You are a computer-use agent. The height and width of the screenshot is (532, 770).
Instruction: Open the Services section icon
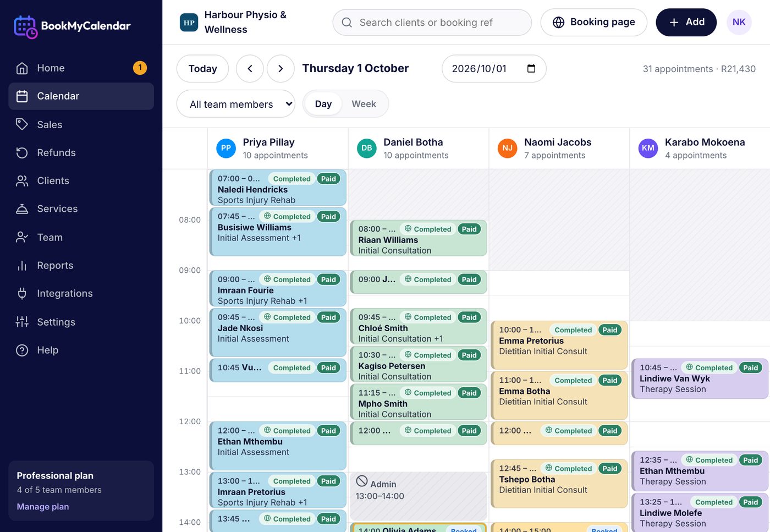coord(22,209)
